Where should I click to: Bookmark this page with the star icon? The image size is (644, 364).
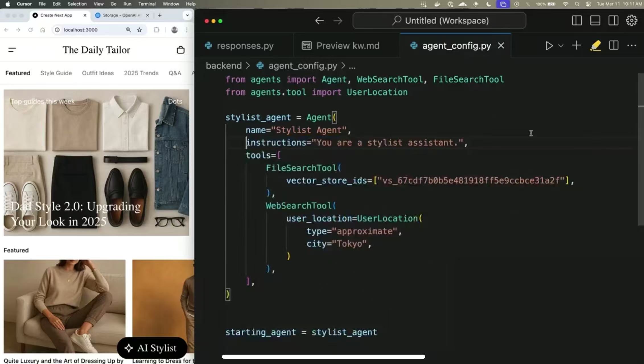click(139, 30)
